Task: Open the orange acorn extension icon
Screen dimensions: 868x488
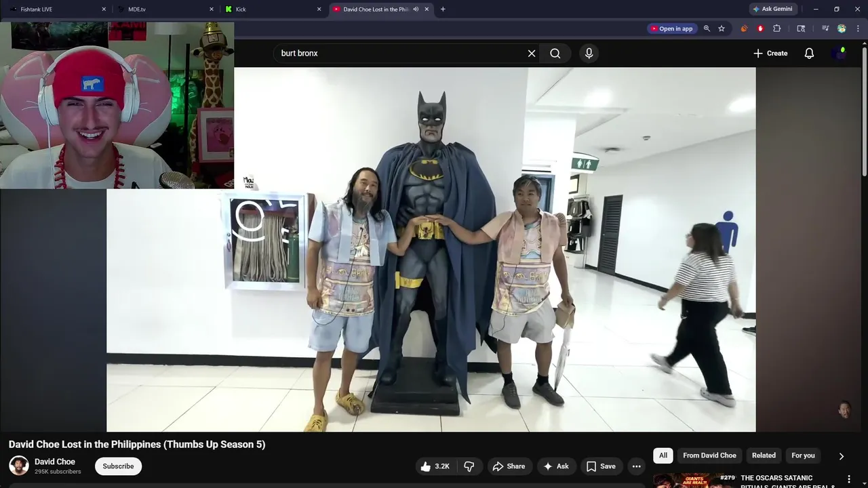Action: coord(744,28)
